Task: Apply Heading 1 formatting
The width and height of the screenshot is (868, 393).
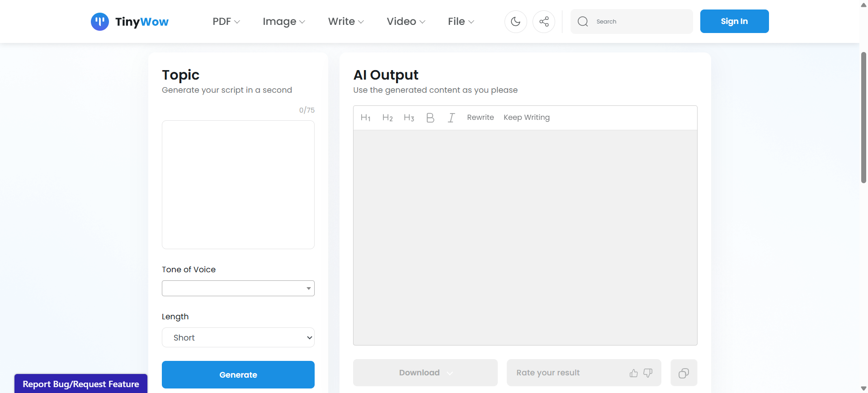Action: 365,118
